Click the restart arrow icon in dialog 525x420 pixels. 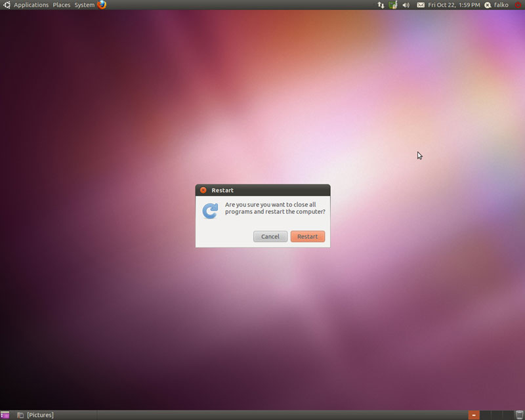210,211
